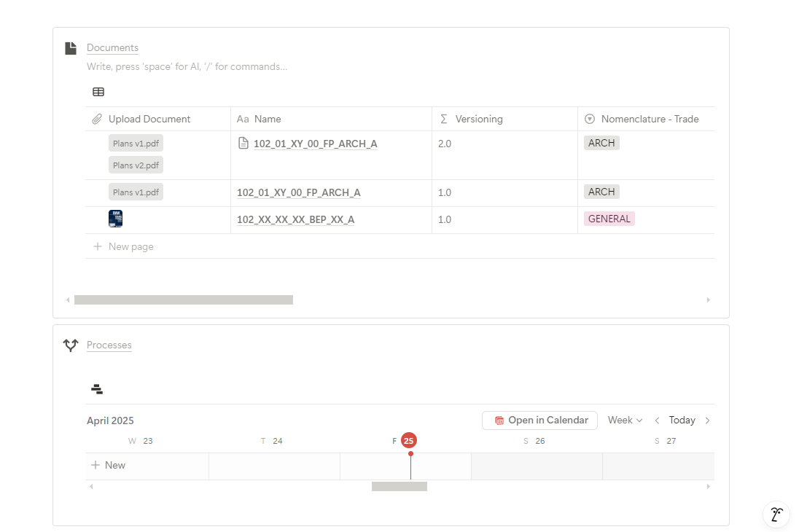The height and width of the screenshot is (532, 799).
Task: Click the Upload Document column header
Action: [x=149, y=119]
